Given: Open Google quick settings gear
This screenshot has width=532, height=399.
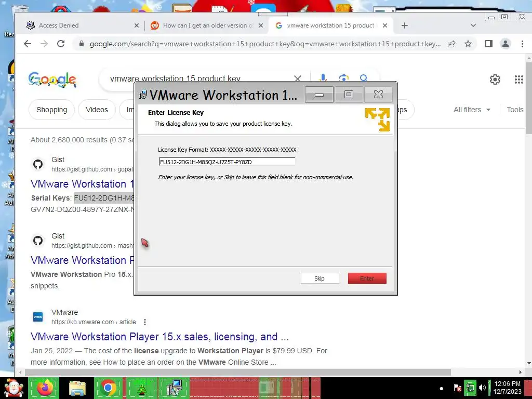Looking at the screenshot, I should [495, 79].
